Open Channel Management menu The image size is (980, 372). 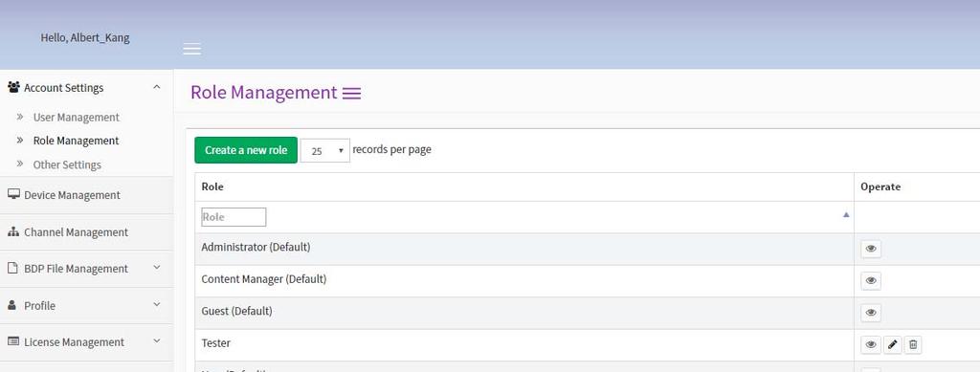pos(77,232)
